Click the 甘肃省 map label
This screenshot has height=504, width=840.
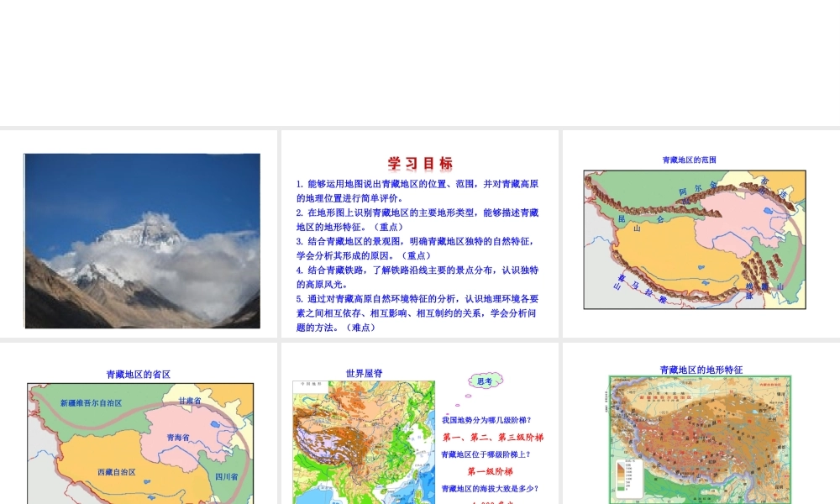190,401
